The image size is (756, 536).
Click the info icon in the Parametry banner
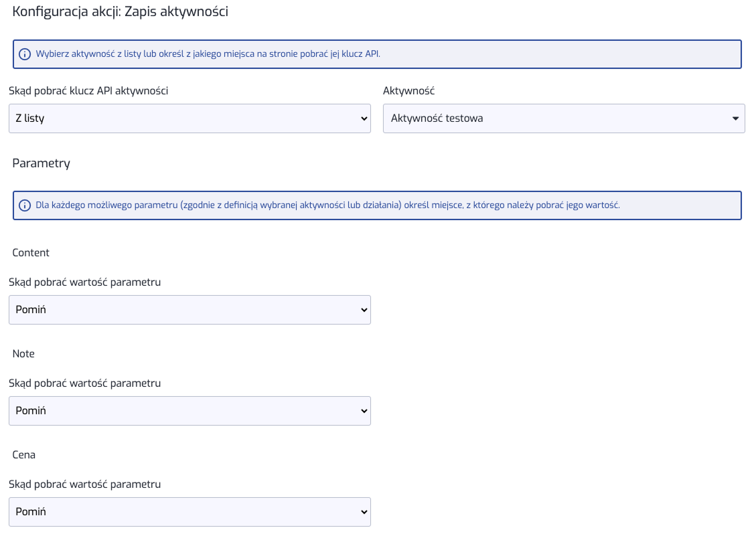coord(25,205)
